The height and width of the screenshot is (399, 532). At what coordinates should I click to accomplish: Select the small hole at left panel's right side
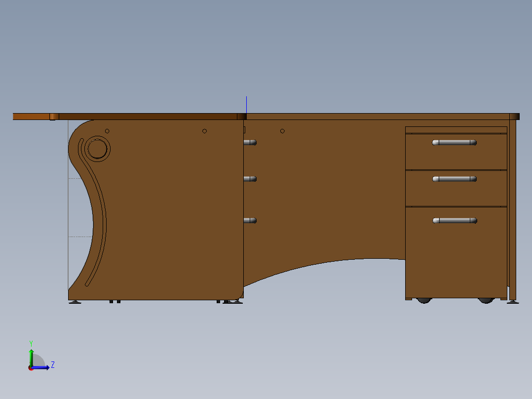(205, 131)
